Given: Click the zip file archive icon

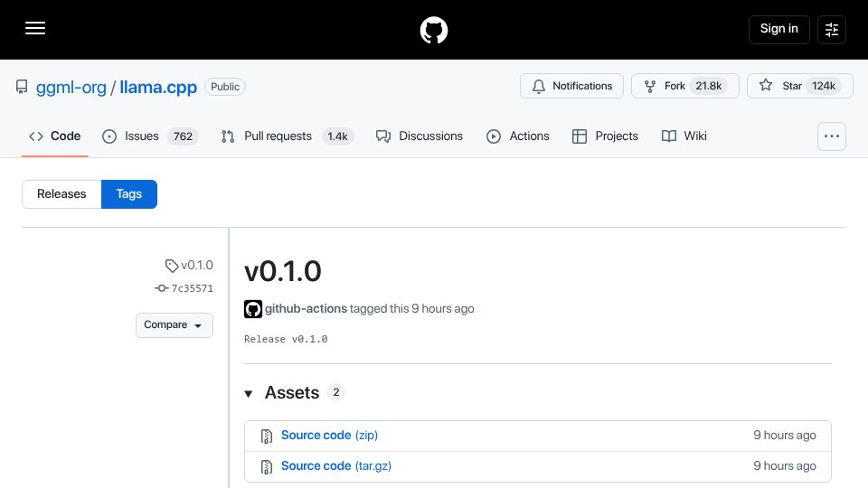Looking at the screenshot, I should pos(266,436).
